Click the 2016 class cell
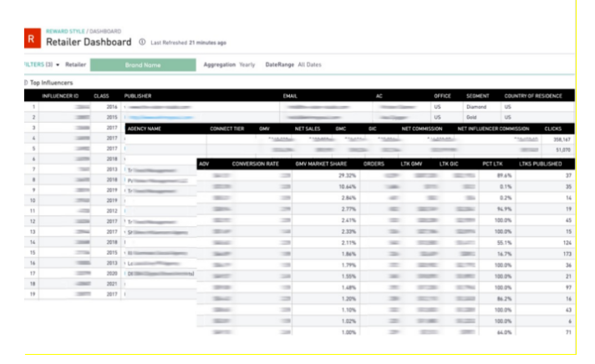Screen dimensions: 595x364 tap(112, 107)
